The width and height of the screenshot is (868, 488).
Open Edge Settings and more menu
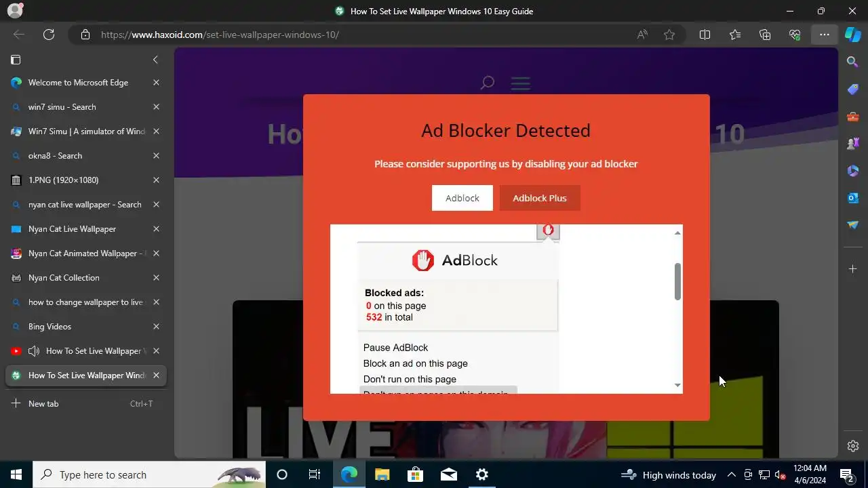825,35
